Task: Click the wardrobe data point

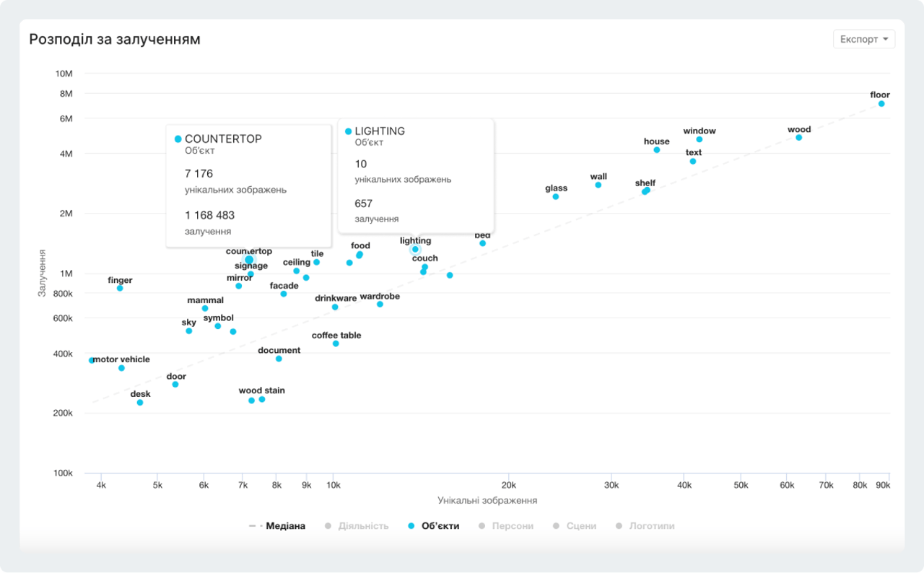Action: coord(380,304)
